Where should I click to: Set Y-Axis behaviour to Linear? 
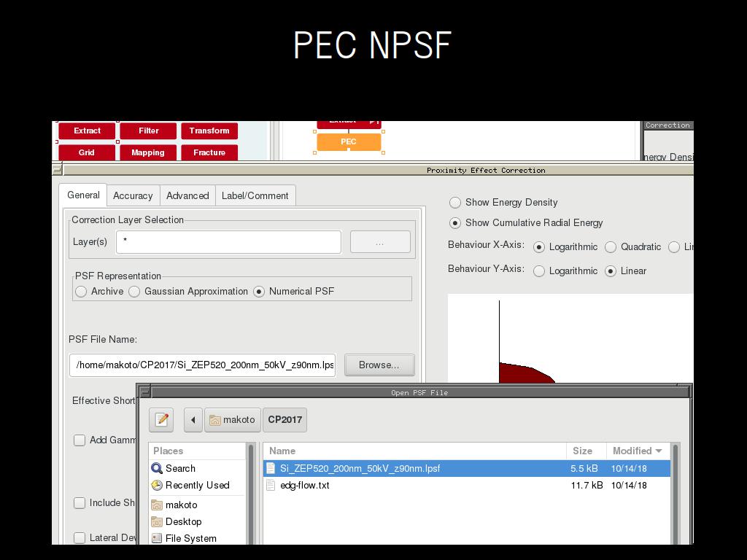point(611,271)
